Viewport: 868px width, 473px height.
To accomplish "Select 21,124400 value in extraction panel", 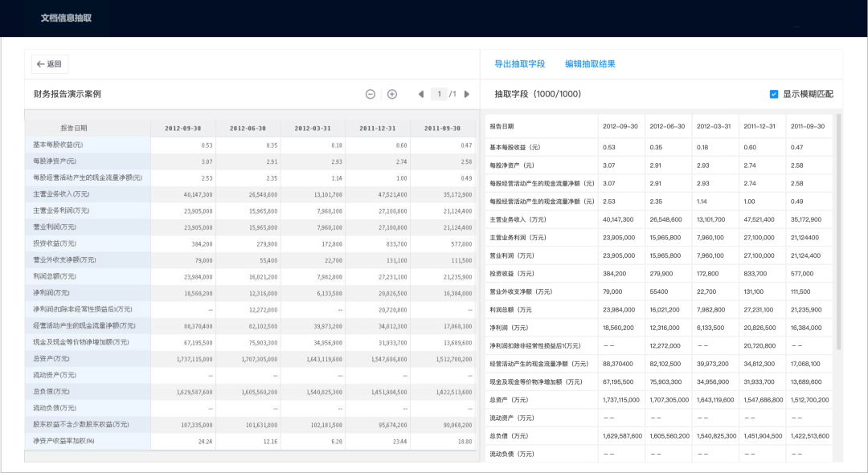I will coord(805,238).
